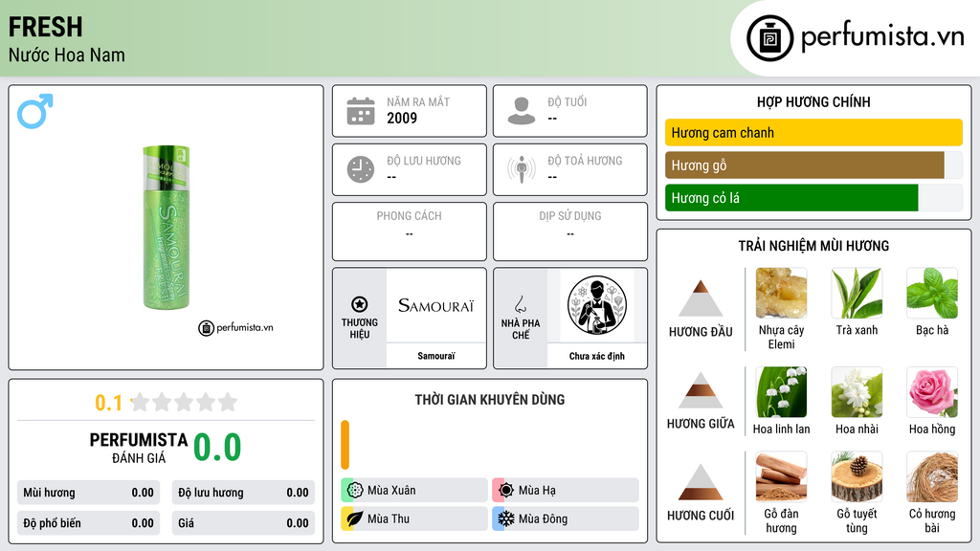
Task: Click the brown Hương gỗ bar
Action: point(804,165)
